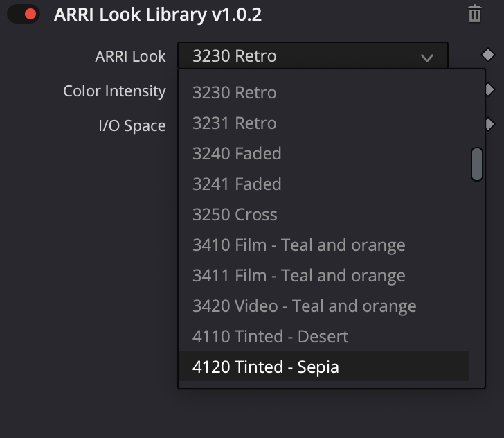The width and height of the screenshot is (504, 438).
Task: Select 3420 Video - Teal and orange
Action: coord(324,306)
